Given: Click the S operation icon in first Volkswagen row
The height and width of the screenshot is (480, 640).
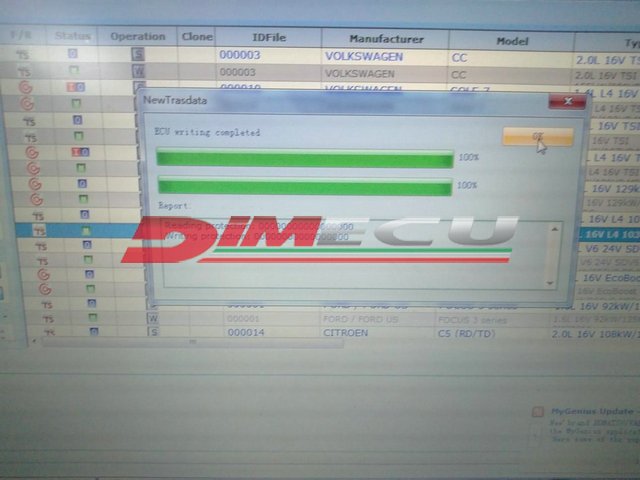Looking at the screenshot, I should [x=138, y=55].
